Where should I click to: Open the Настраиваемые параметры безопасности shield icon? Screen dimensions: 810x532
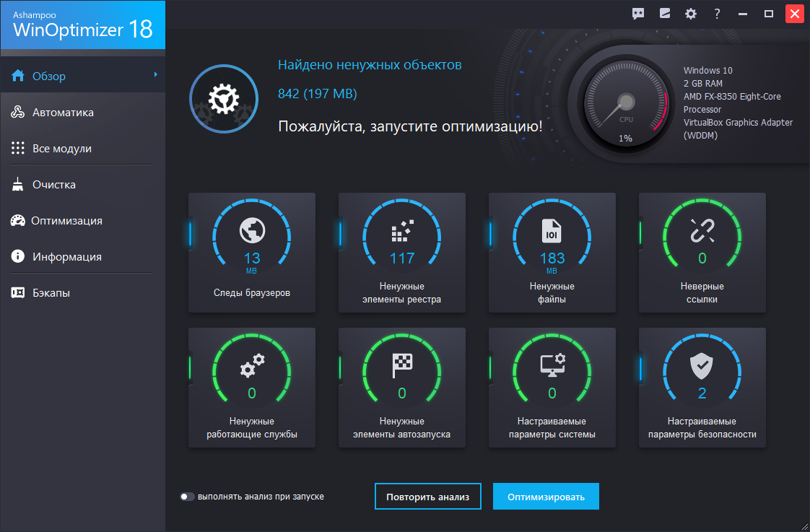click(x=702, y=362)
